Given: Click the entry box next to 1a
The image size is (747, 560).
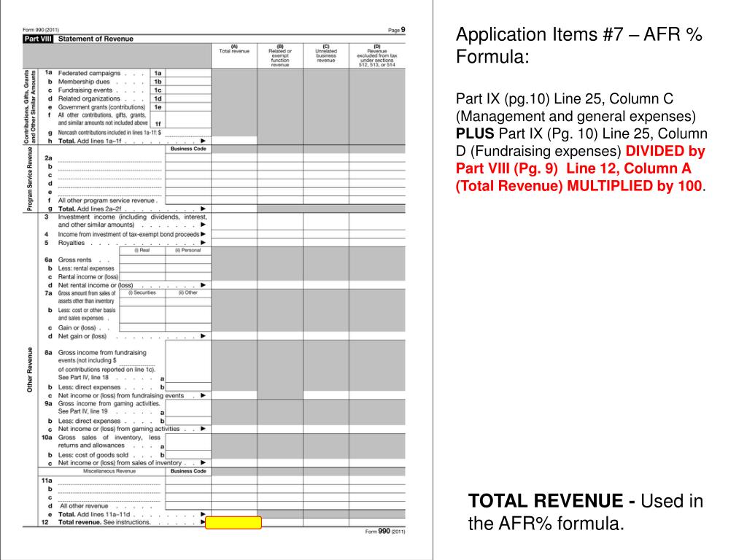Looking at the screenshot, I should 188,74.
